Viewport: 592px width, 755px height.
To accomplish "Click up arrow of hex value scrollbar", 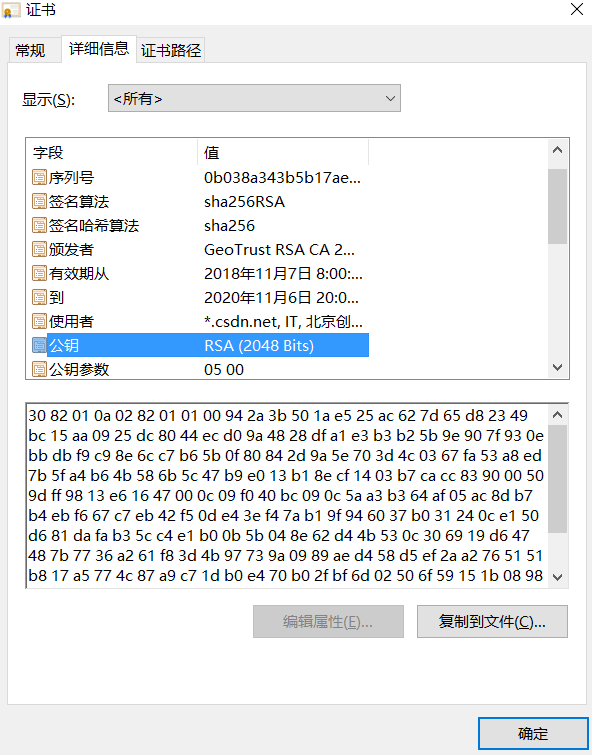I will (x=557, y=415).
